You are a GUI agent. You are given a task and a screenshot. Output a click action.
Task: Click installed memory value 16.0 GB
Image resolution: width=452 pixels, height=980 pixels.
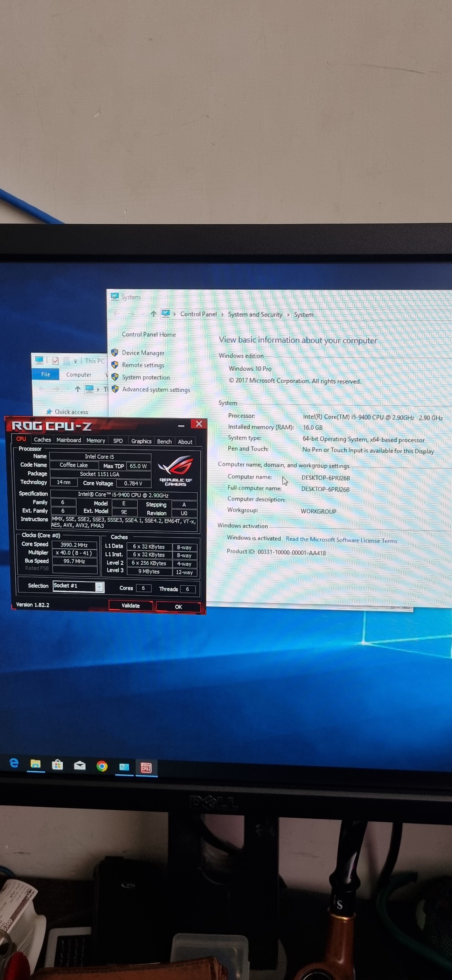point(313,428)
